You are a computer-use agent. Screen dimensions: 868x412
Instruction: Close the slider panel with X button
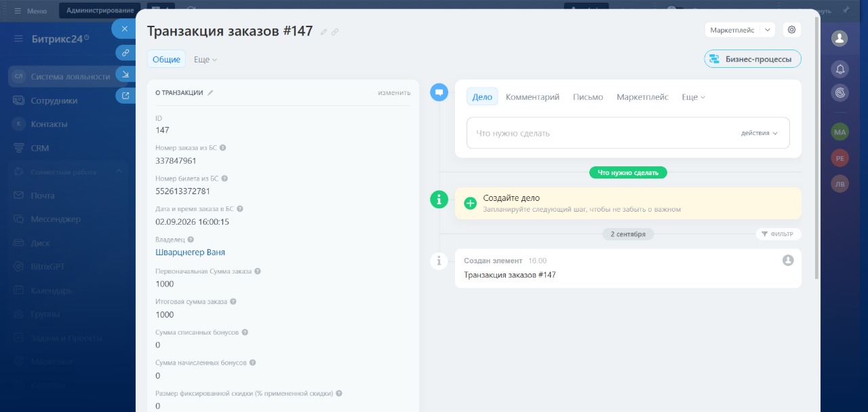pyautogui.click(x=125, y=29)
